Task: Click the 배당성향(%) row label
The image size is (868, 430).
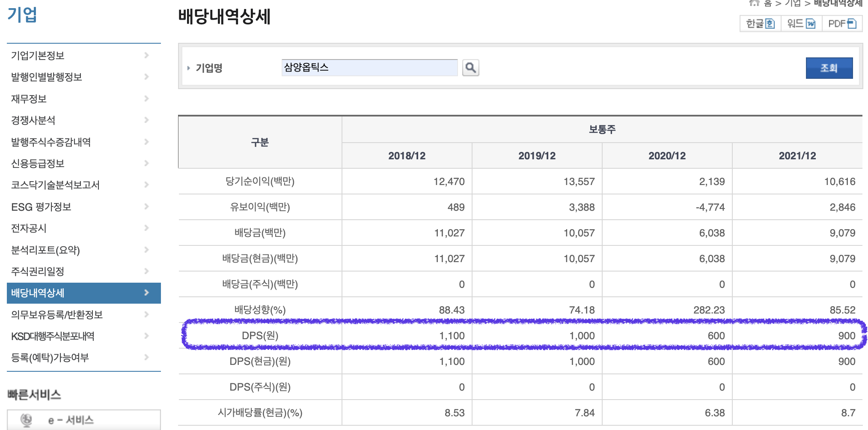Action: tap(260, 310)
